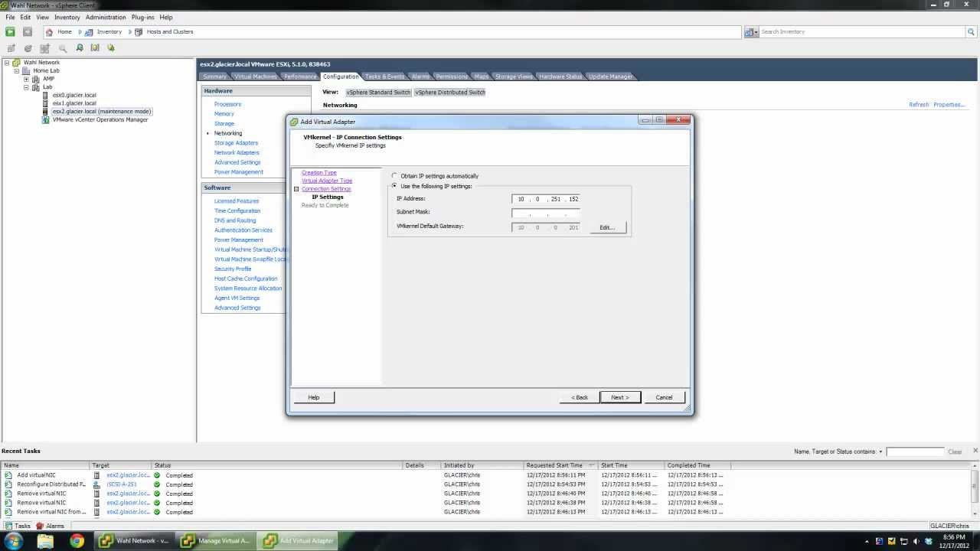Open the DNS and Routing software link
Screen dimensions: 980x551
coord(235,220)
